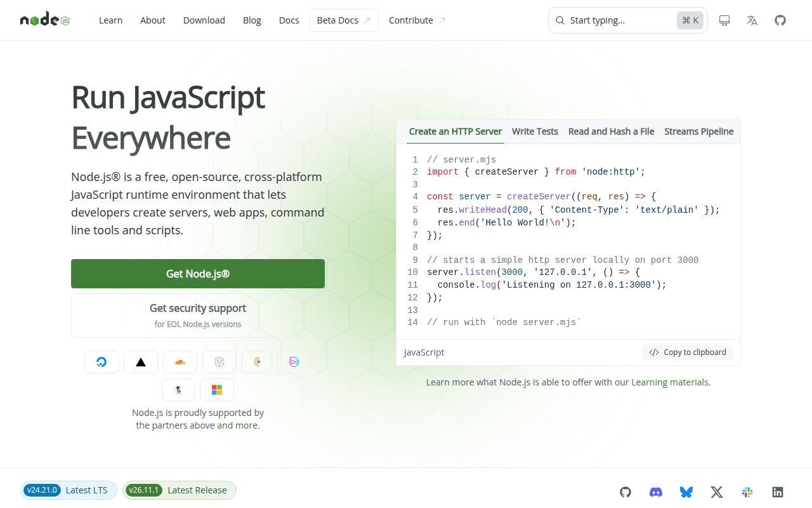Open the GitHub icon in the footer

click(x=625, y=491)
